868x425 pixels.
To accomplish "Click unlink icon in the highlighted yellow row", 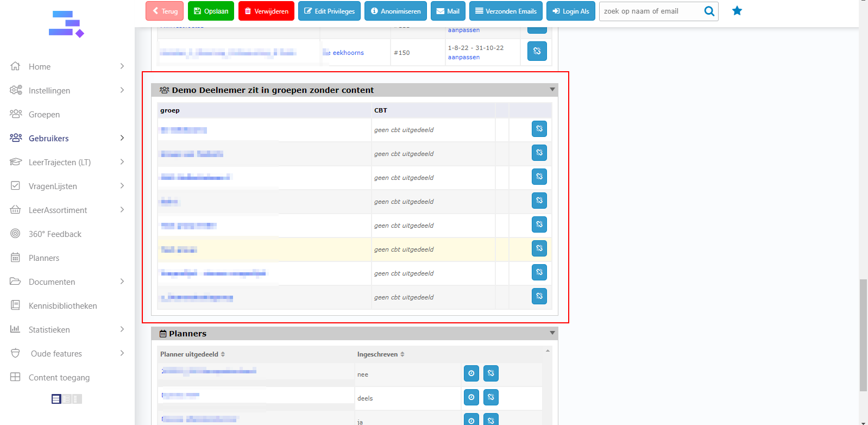I will (539, 249).
